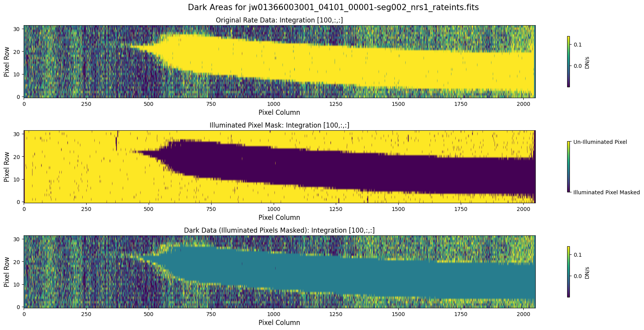Click the top plot's DN/s colorbar
Screen dimensions: 644x330
(x=568, y=61)
